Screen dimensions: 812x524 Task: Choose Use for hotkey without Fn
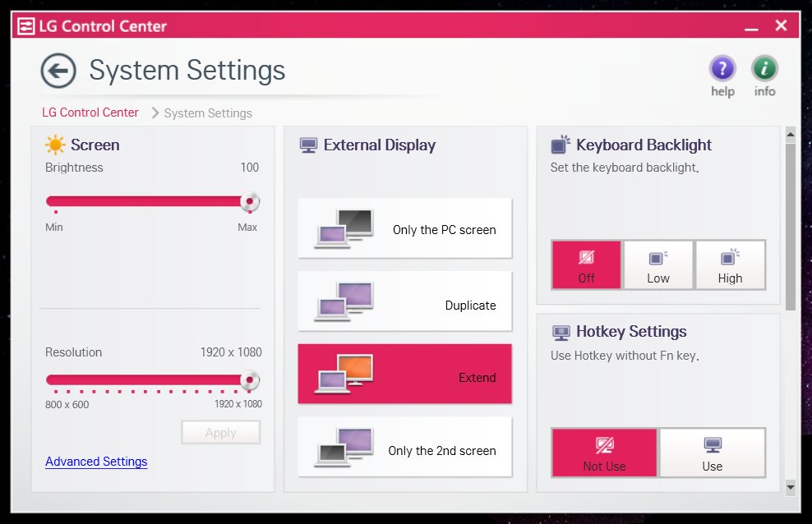[713, 453]
